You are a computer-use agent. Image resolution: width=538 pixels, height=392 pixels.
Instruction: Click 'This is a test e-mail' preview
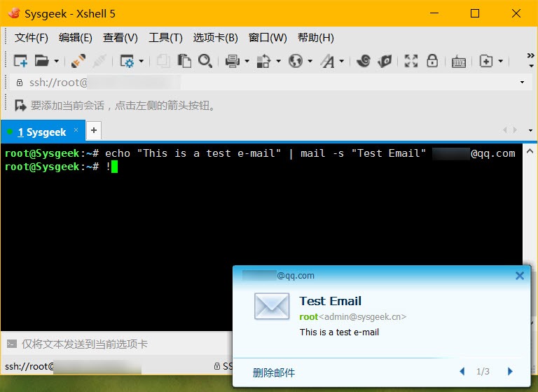[339, 332]
